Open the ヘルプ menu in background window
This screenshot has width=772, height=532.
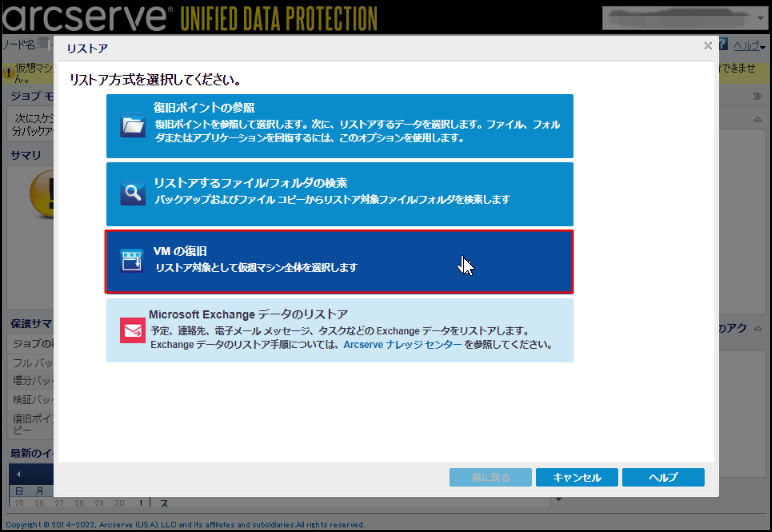[749, 46]
